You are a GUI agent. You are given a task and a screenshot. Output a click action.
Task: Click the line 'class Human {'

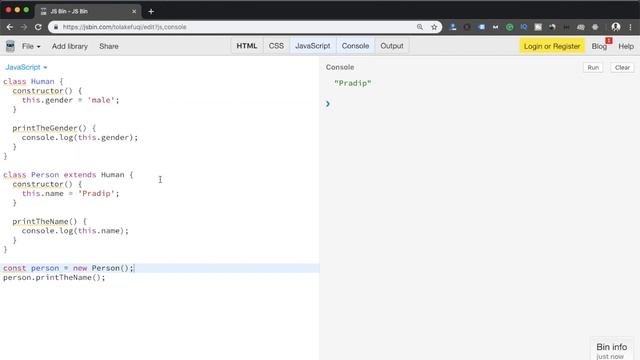click(33, 82)
